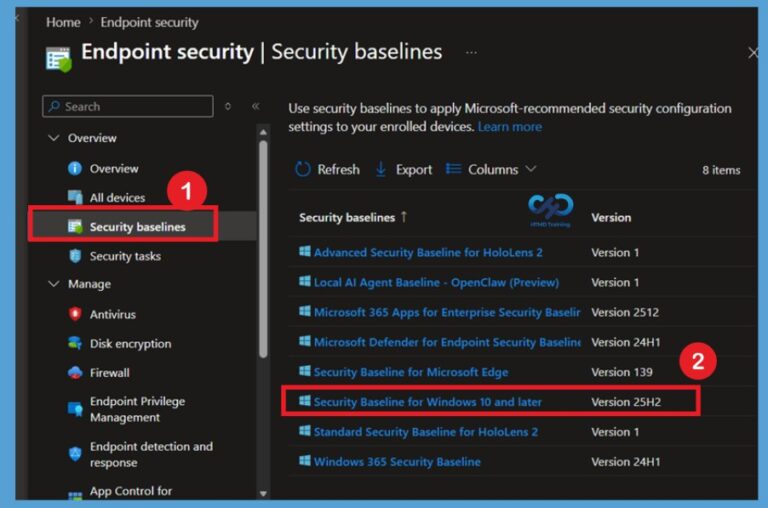This screenshot has height=508, width=768.
Task: Select All devices in the sidebar
Action: pyautogui.click(x=117, y=197)
